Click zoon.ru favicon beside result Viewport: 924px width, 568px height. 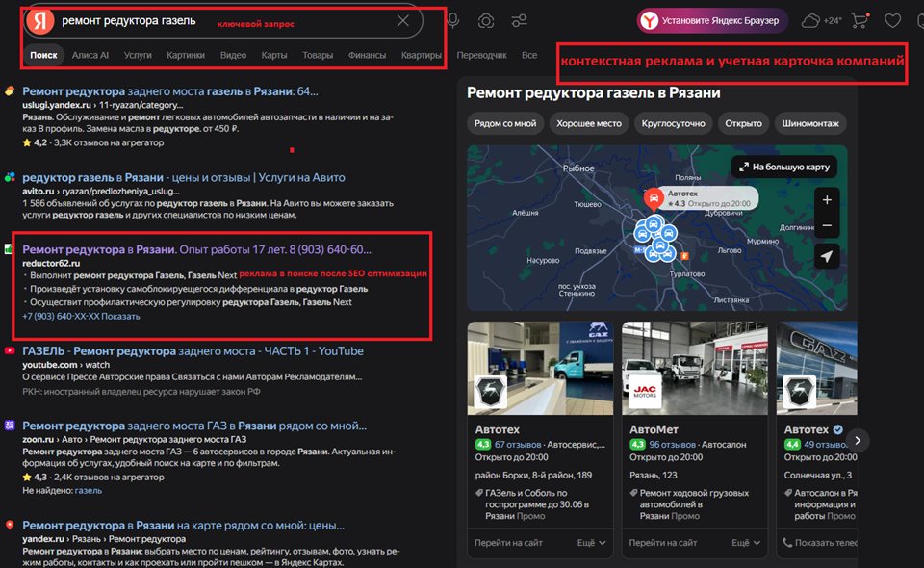10,425
